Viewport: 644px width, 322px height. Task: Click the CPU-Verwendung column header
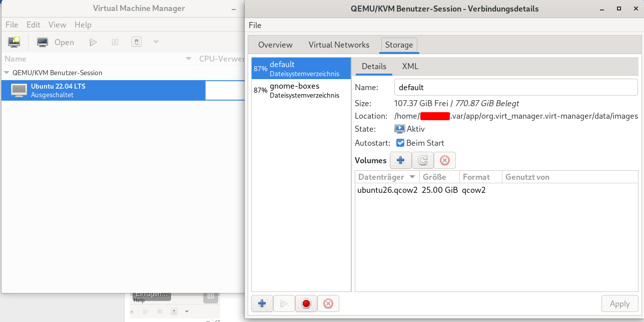click(x=221, y=59)
